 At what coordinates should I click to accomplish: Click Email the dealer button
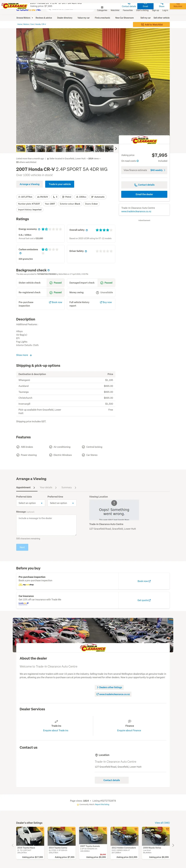coord(144,194)
